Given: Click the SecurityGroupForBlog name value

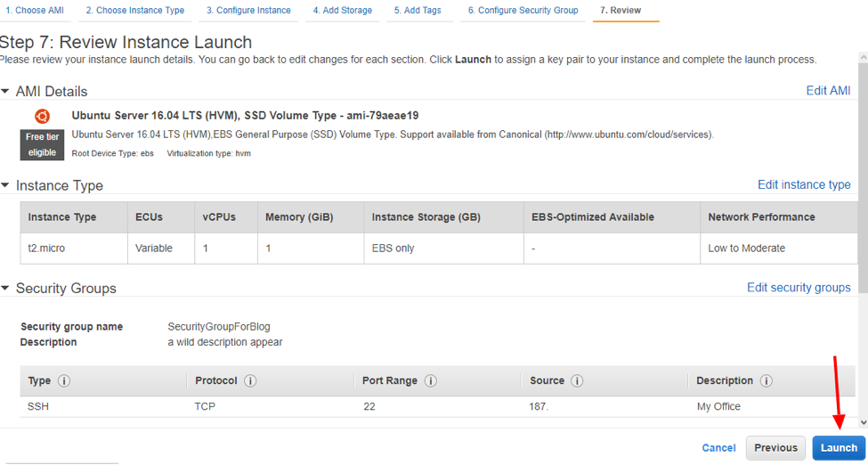Looking at the screenshot, I should [x=219, y=326].
